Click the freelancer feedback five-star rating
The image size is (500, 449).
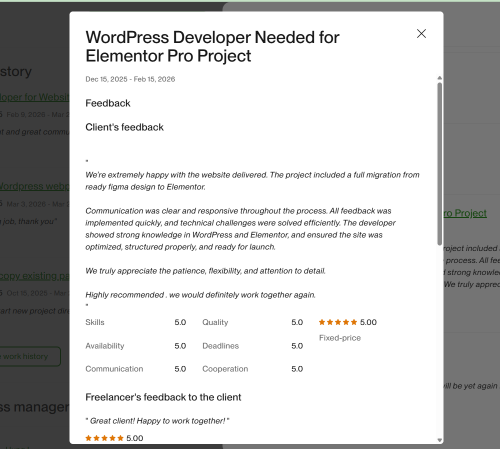(x=104, y=438)
